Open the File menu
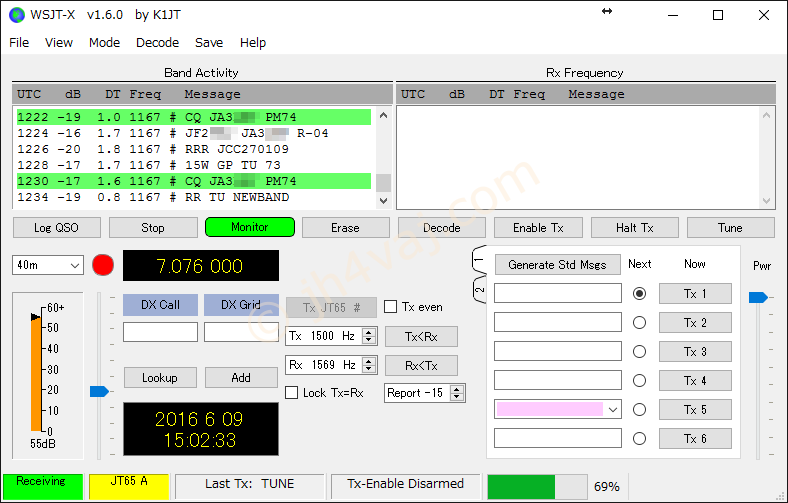Image resolution: width=788 pixels, height=503 pixels. tap(19, 43)
